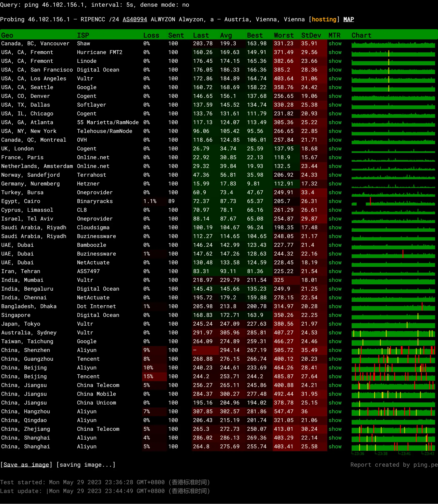This screenshot has height=504, width=438.
Task: Click the hosting tag text
Action: click(x=324, y=19)
